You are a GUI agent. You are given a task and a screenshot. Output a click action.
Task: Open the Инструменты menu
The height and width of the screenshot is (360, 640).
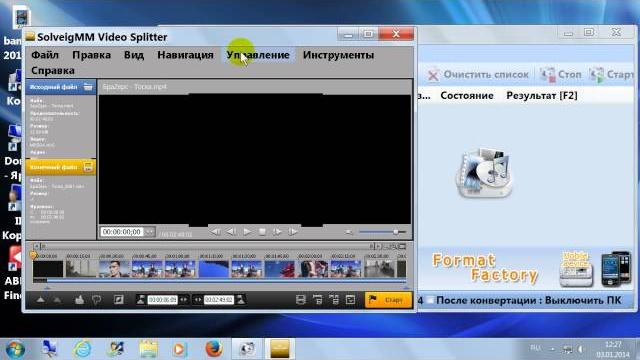338,55
